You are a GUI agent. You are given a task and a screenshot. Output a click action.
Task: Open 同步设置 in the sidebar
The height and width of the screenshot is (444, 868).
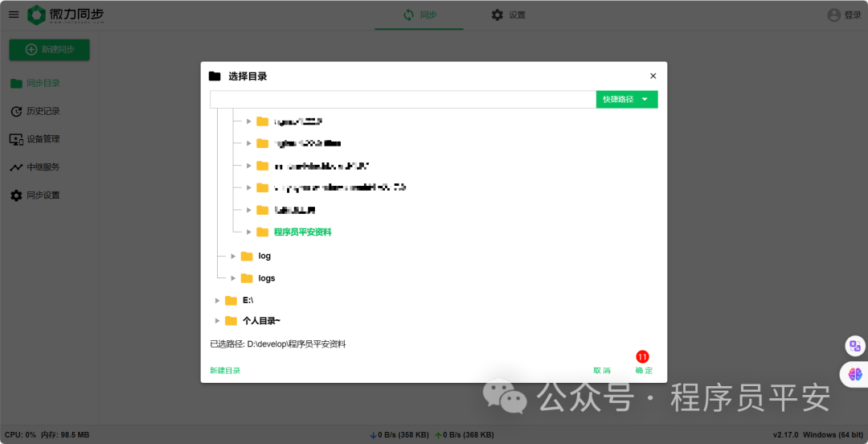click(x=43, y=195)
